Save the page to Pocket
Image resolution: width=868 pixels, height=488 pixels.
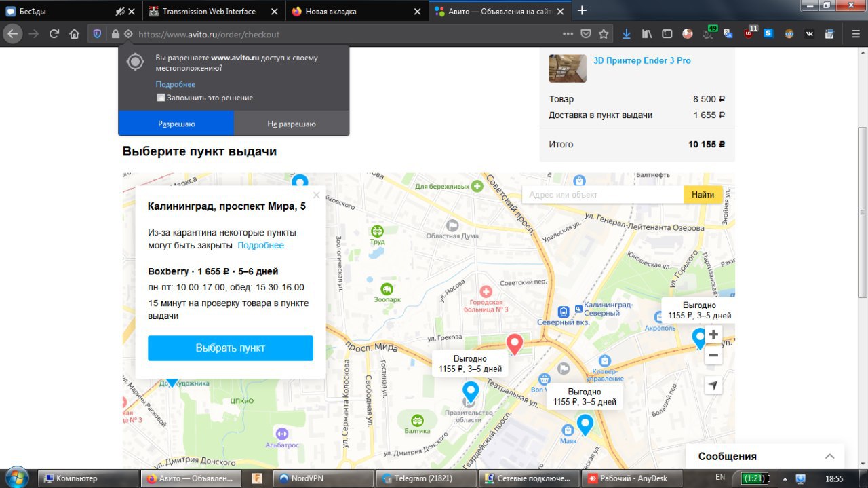point(585,34)
